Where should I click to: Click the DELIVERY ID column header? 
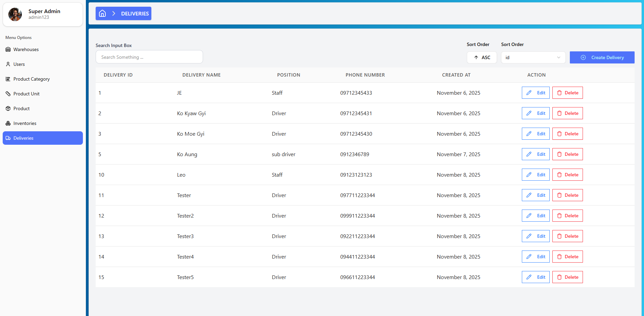click(x=118, y=75)
